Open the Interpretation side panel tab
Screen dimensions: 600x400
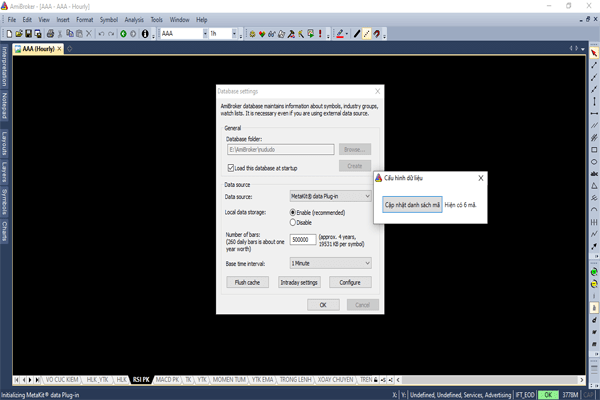5,67
